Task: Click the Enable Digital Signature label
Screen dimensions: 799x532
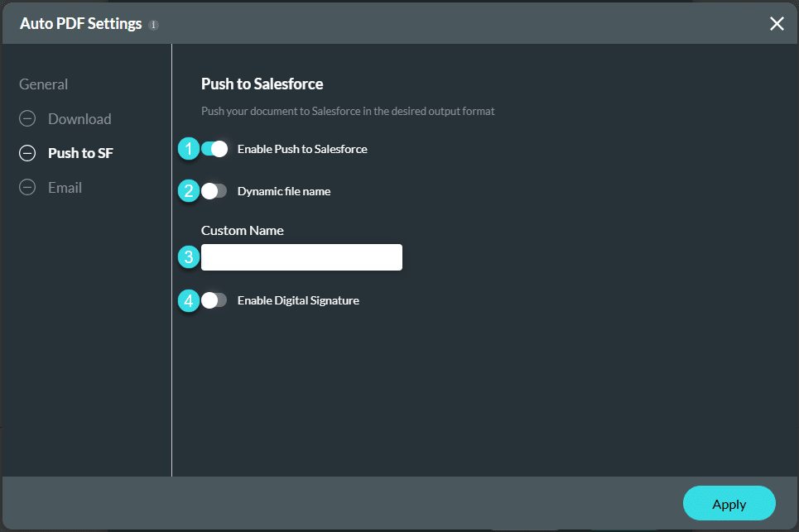Action: click(x=298, y=300)
